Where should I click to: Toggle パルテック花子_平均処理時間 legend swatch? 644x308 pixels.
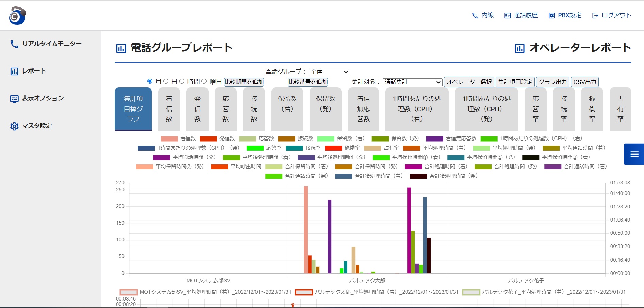click(471, 292)
